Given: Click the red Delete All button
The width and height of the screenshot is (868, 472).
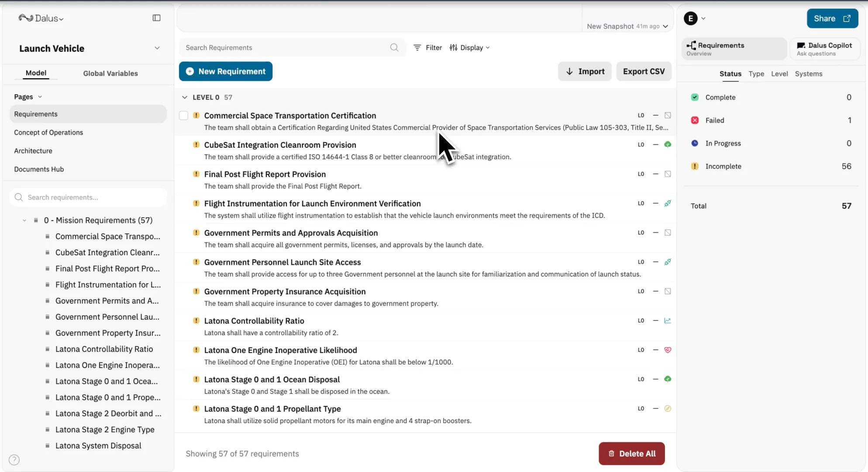Looking at the screenshot, I should click(631, 454).
